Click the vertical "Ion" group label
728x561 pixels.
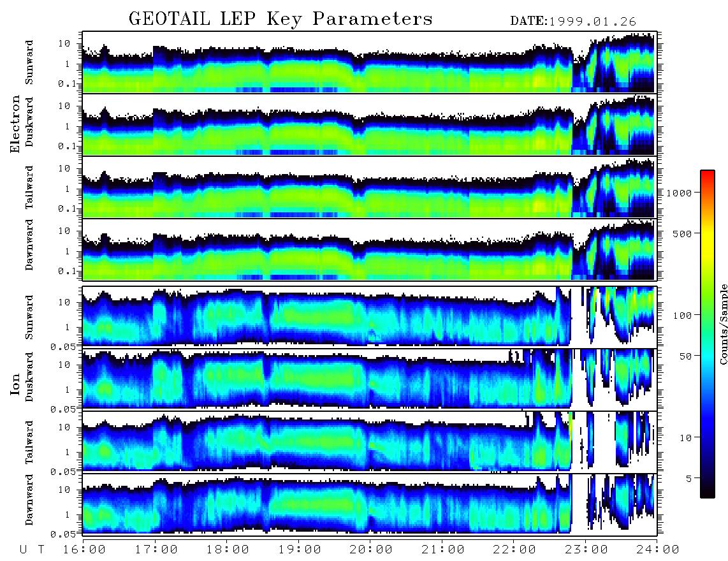click(15, 384)
